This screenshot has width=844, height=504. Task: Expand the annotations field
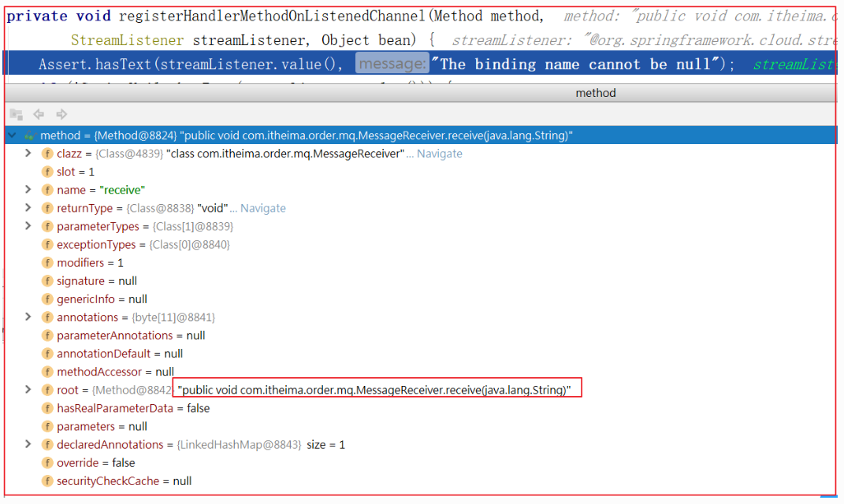coord(28,317)
